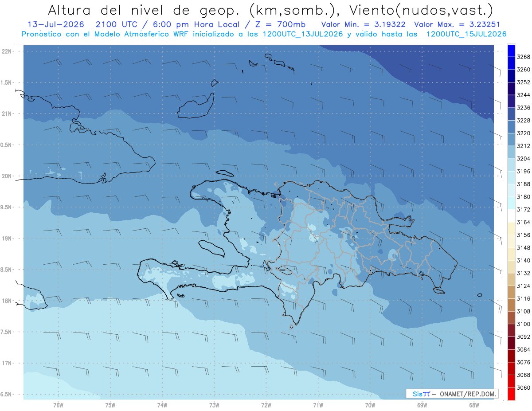Click the '1.5N' latitude tick label
532x411 pixels.
[7, 82]
